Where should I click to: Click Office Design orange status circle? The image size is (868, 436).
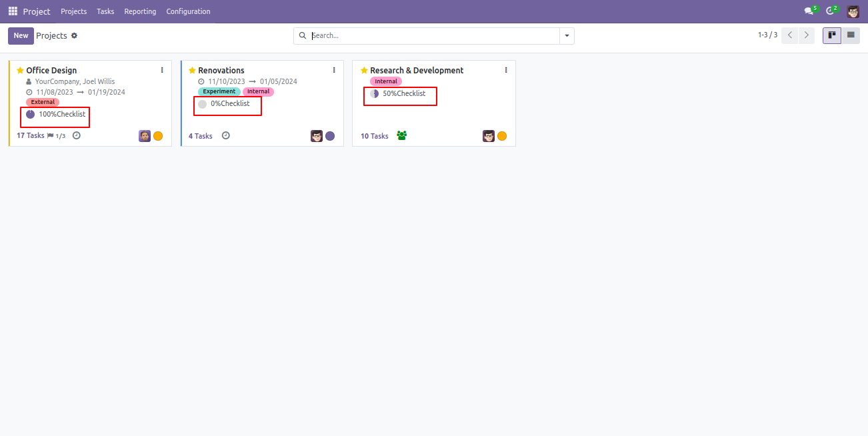[x=158, y=136]
